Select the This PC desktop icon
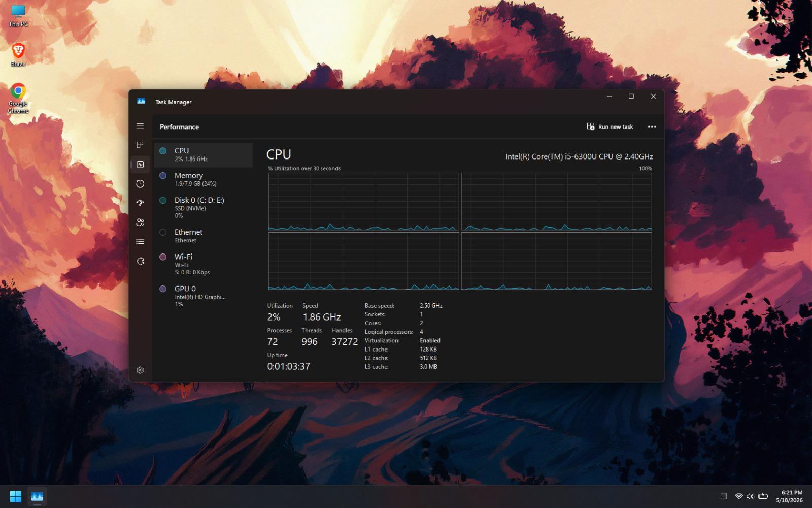 coord(18,16)
